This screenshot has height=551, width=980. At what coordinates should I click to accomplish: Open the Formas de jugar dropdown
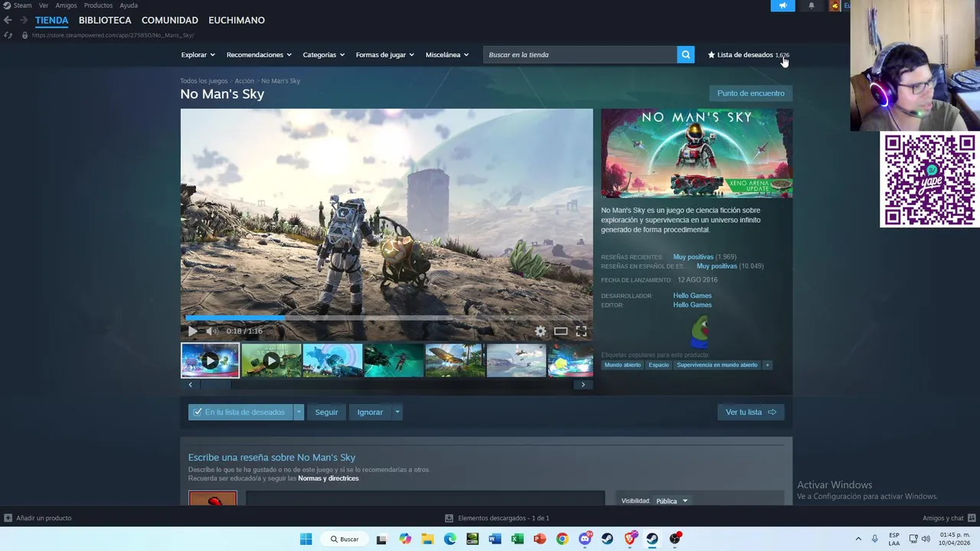point(385,54)
